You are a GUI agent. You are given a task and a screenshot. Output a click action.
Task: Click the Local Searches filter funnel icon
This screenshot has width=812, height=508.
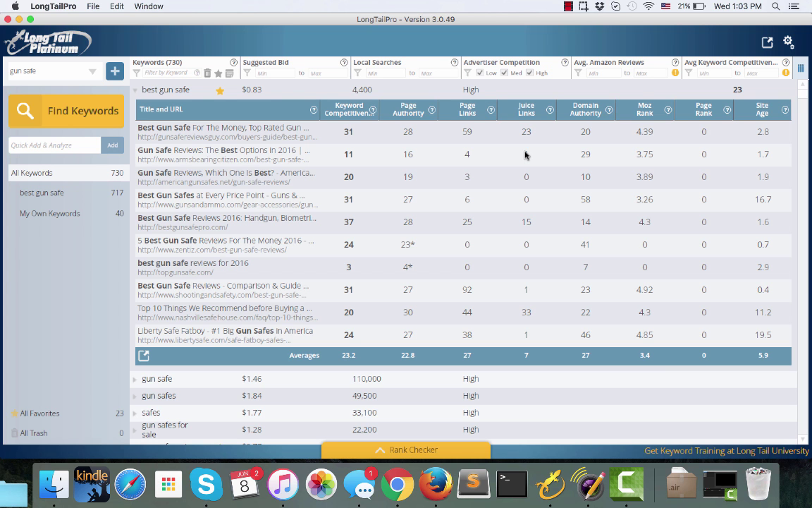coord(357,73)
